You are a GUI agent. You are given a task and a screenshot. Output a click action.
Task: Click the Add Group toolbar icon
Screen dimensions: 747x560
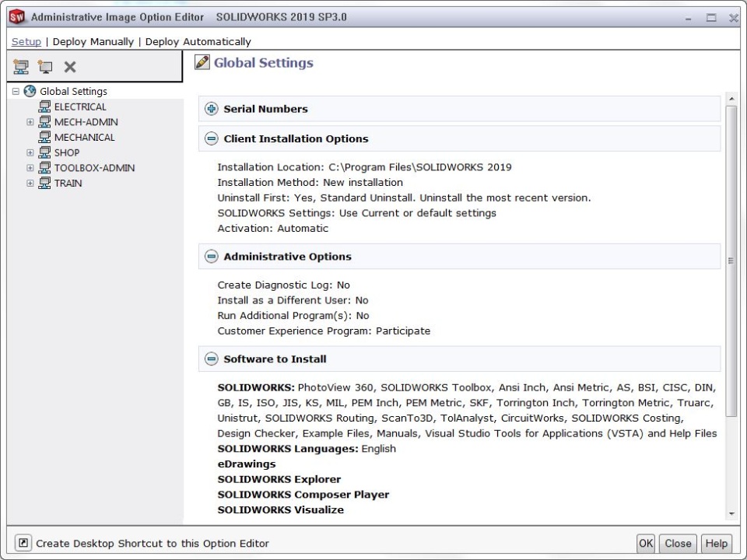pos(20,67)
